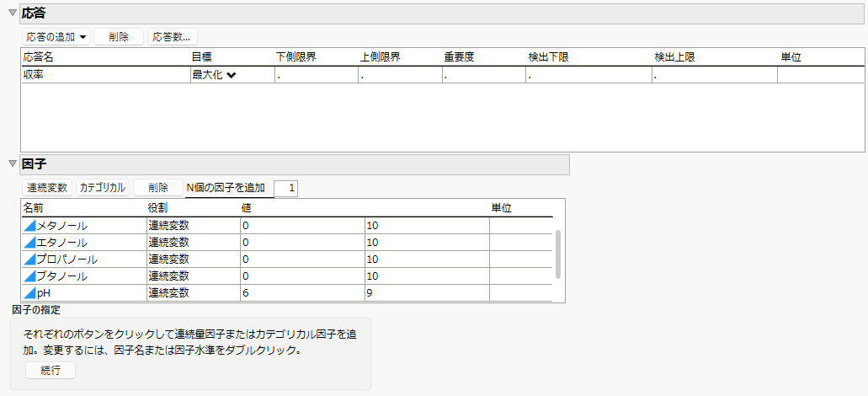The image size is (868, 396).
Task: Click the 値 column header in factor table
Action: [x=248, y=208]
